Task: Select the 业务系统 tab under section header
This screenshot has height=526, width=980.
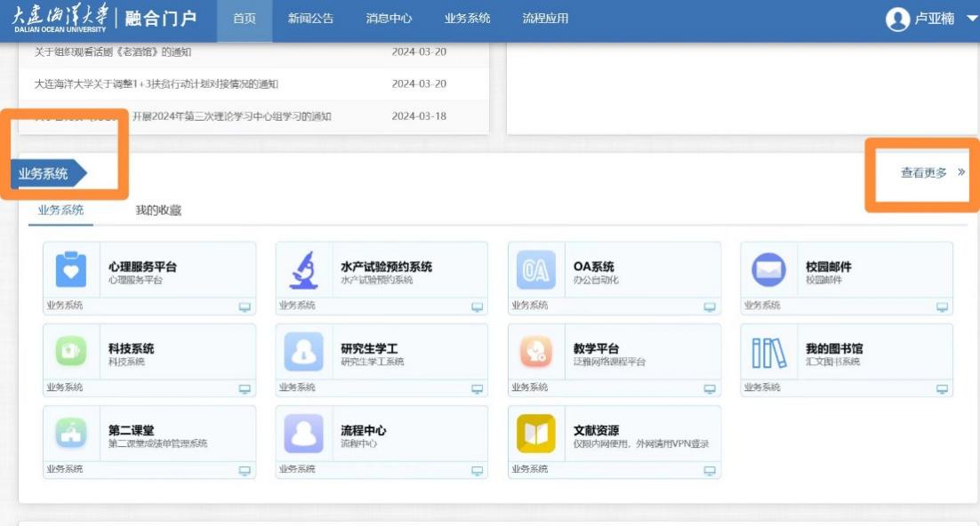Action: (60, 211)
